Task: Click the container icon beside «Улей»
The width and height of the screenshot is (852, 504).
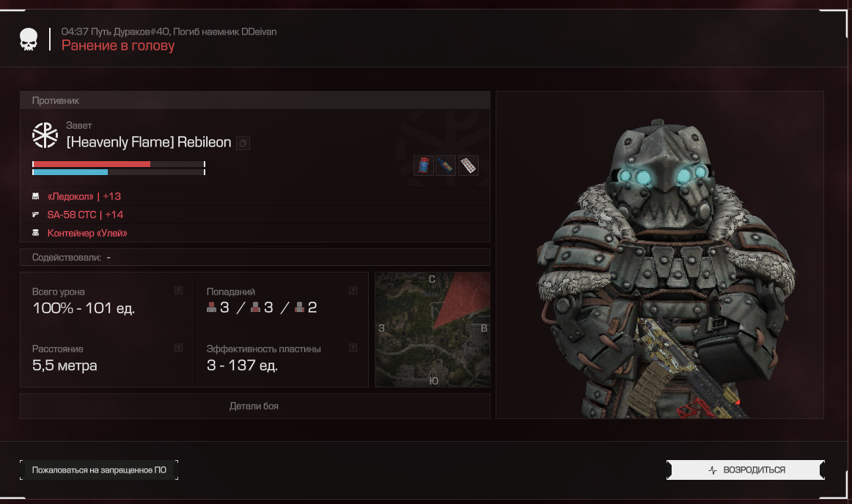Action: point(36,233)
